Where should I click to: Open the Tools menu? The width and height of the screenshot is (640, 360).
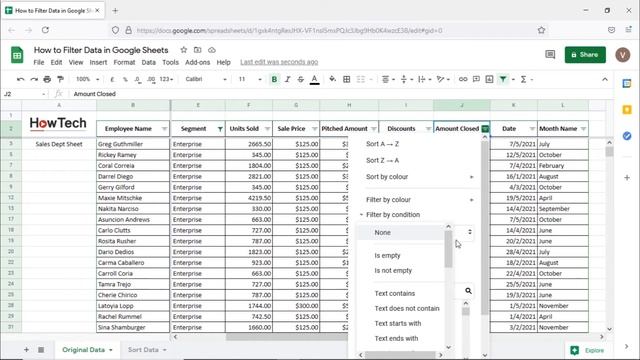[170, 62]
